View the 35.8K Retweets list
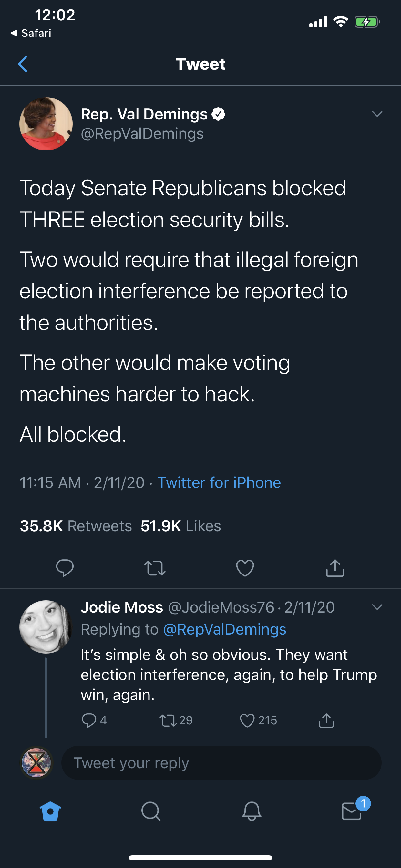 76,526
